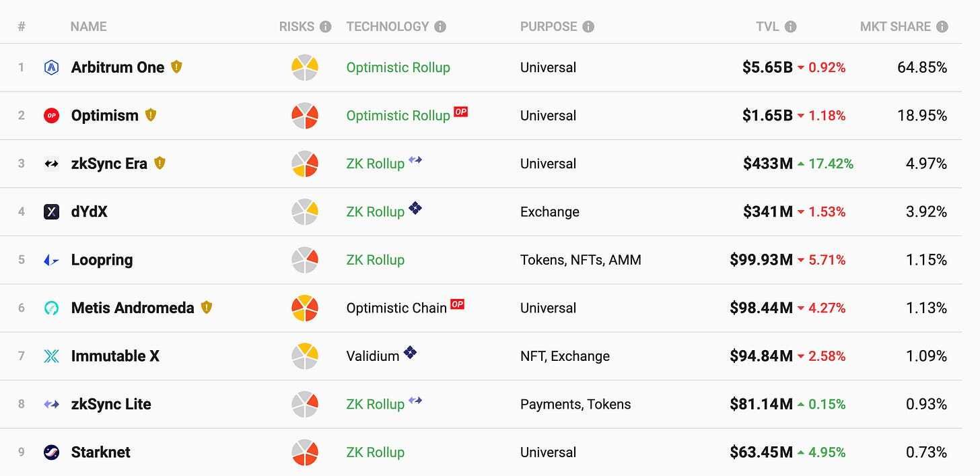Click the OP Stack badge in Optimism row
This screenshot has width=980, height=476.
coord(460,112)
